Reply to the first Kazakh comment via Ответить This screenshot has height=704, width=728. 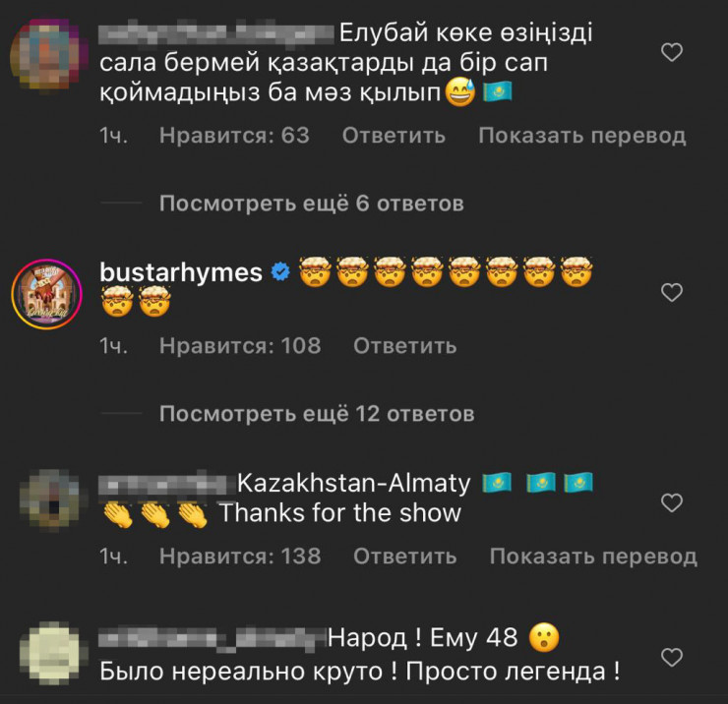pyautogui.click(x=394, y=136)
